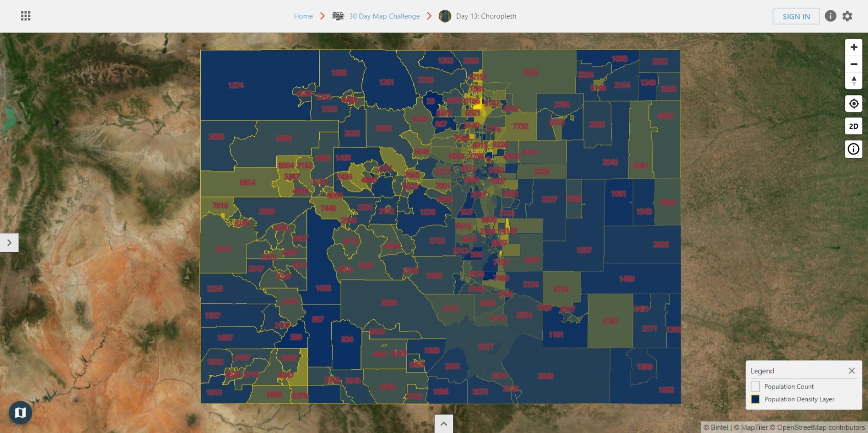The height and width of the screenshot is (433, 868).
Task: Locate my position on the map
Action: 854,104
